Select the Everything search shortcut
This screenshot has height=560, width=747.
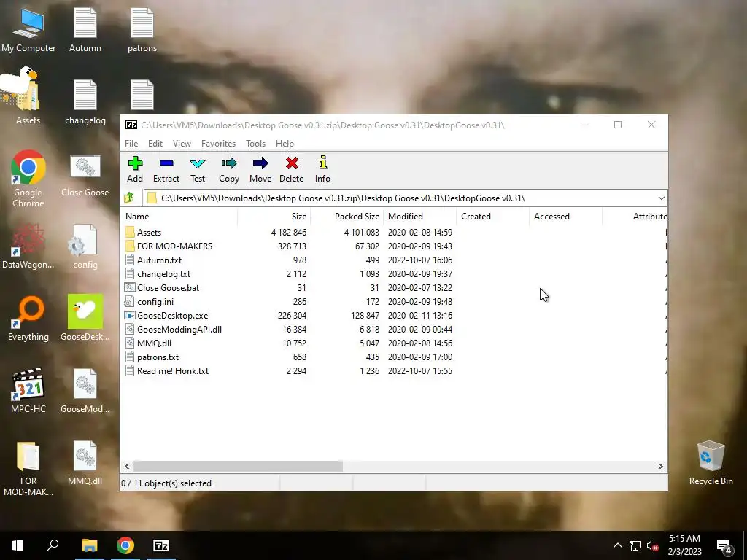pos(28,319)
